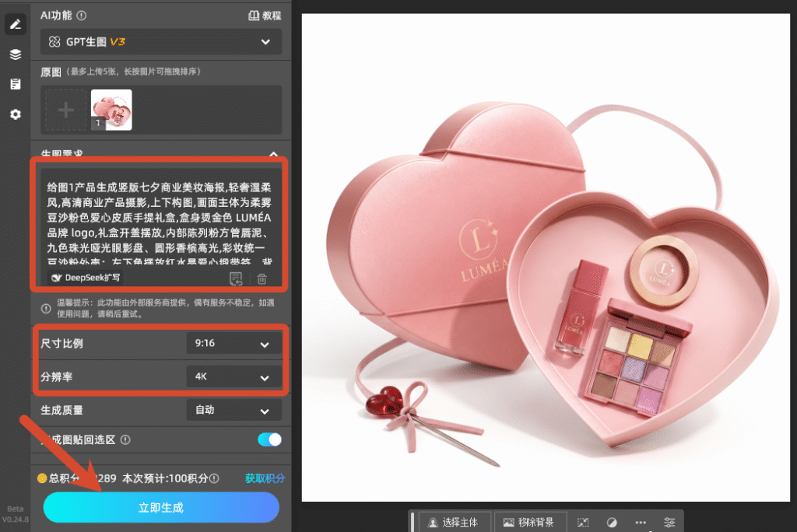Click the 立即生成 button

161,507
